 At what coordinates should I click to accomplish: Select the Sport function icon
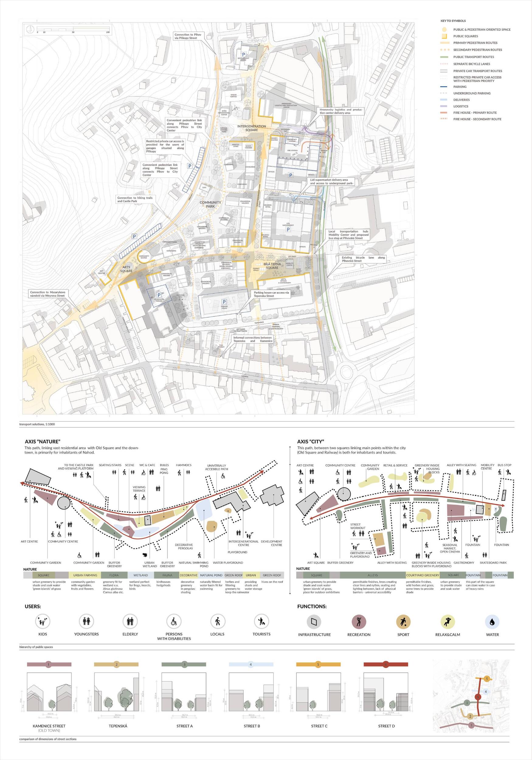(x=403, y=622)
